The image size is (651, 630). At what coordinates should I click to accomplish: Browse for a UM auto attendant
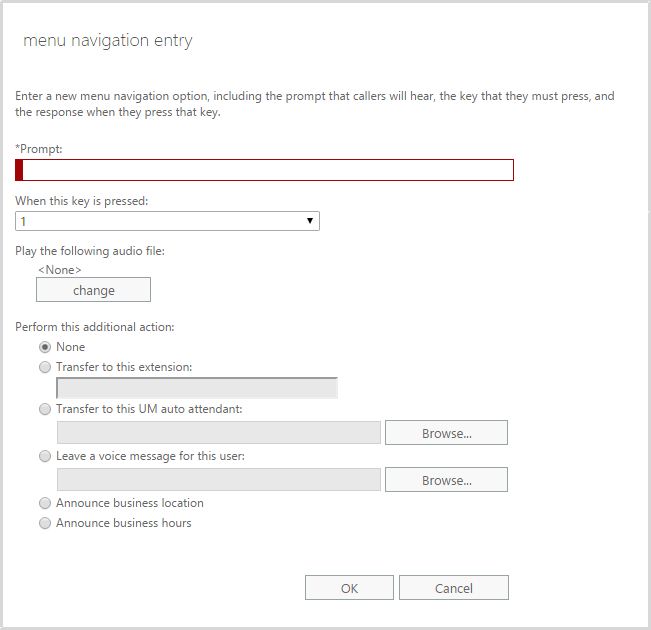(446, 433)
